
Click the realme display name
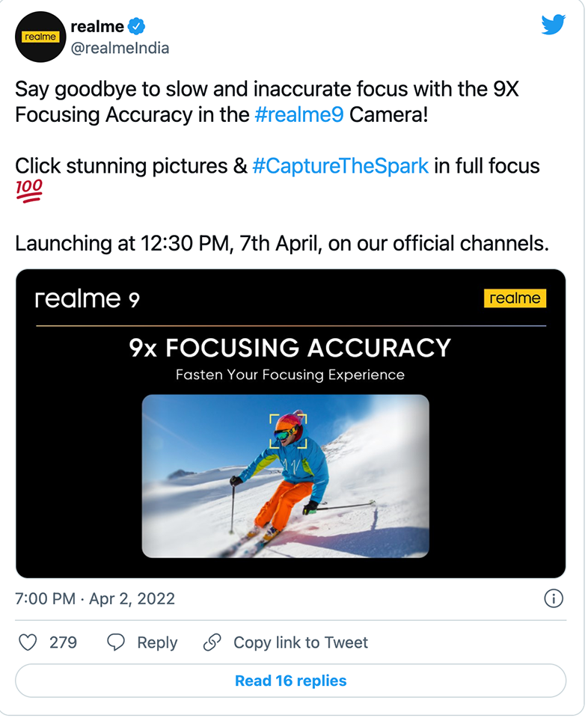[x=97, y=27]
